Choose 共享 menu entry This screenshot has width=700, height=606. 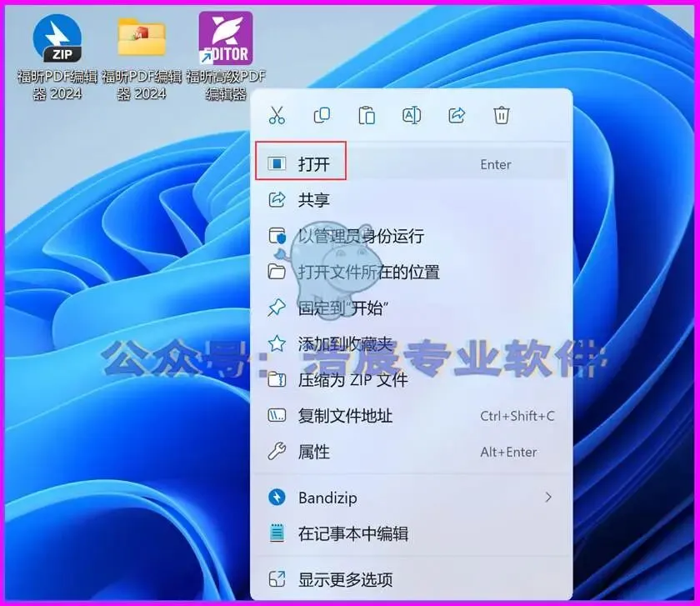pos(411,199)
